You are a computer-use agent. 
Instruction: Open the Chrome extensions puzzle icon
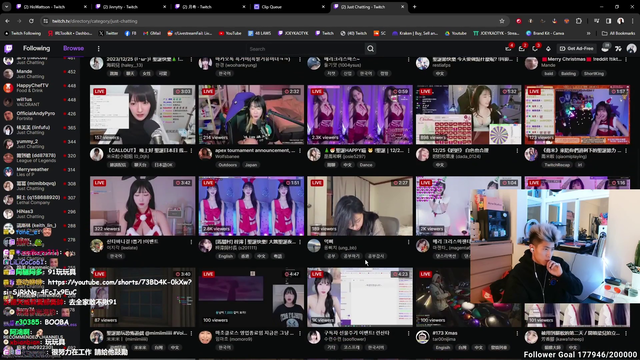point(579,21)
